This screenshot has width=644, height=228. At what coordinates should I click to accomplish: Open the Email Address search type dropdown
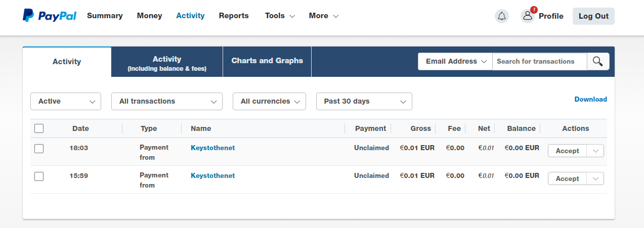click(x=455, y=62)
